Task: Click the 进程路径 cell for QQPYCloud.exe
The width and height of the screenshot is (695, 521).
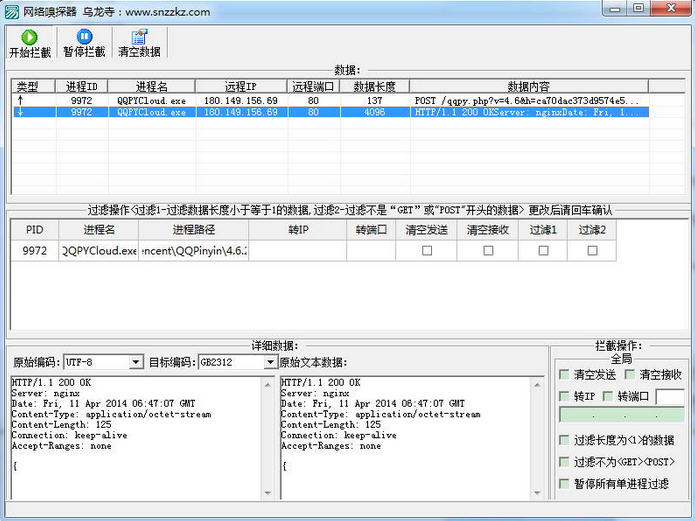Action: click(x=193, y=251)
